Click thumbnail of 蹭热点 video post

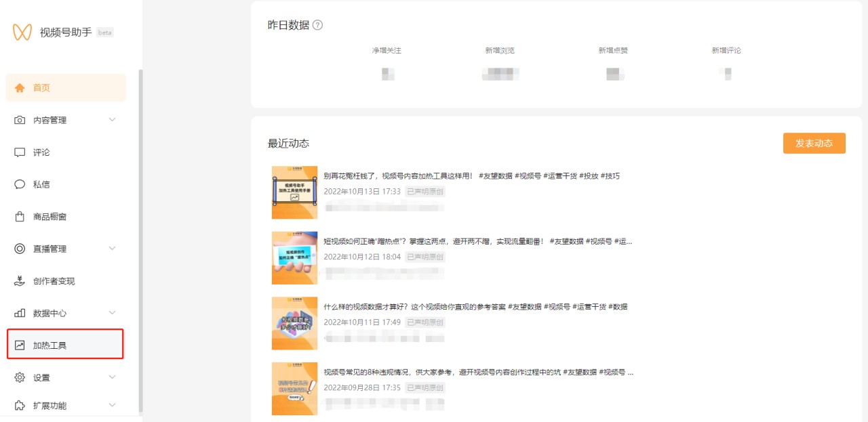tap(294, 258)
